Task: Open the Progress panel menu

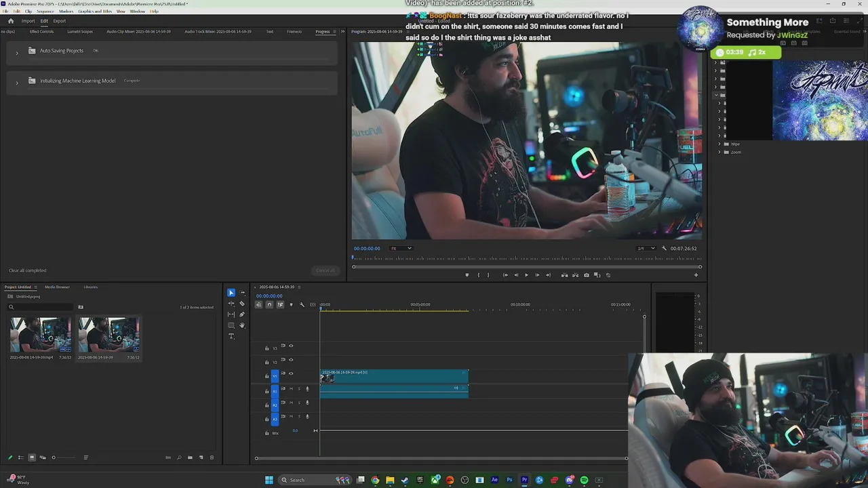Action: [334, 31]
